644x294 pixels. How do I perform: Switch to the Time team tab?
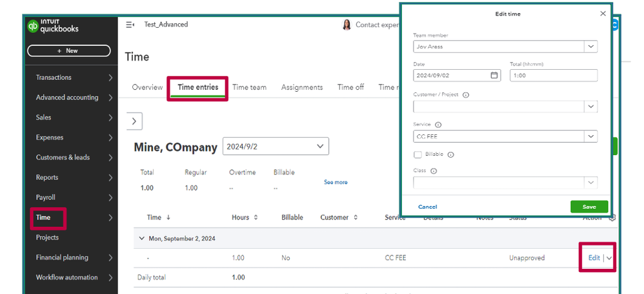(249, 87)
